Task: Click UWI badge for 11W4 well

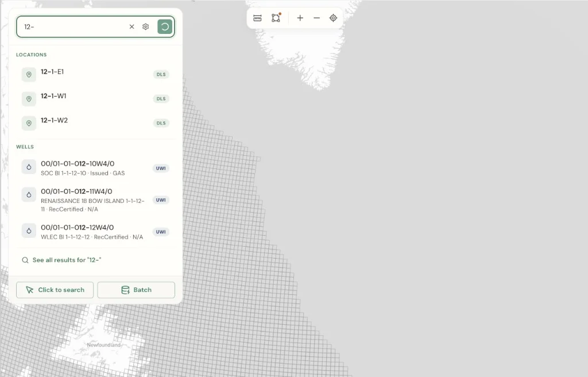Action: (x=161, y=200)
